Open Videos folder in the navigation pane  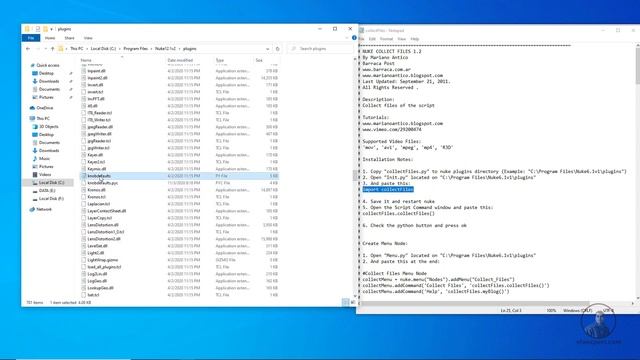click(42, 174)
